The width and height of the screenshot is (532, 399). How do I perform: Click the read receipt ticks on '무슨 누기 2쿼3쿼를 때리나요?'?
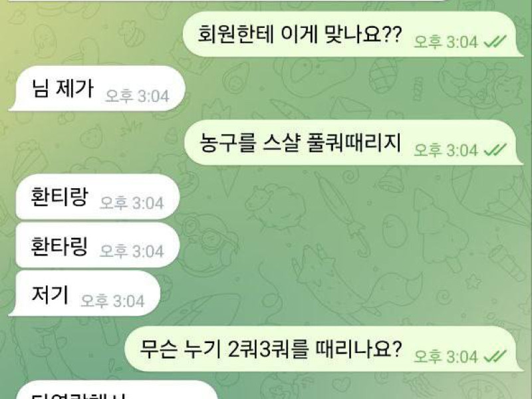click(x=495, y=356)
